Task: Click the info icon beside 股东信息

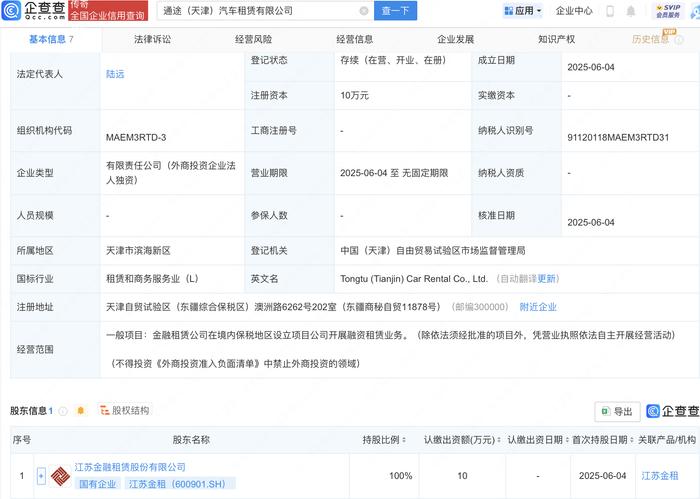Action: click(x=63, y=411)
